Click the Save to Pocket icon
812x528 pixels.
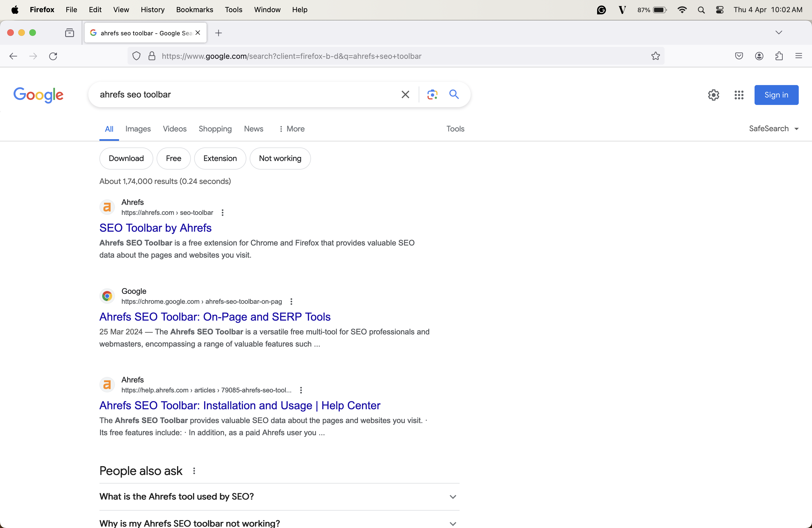[739, 56]
